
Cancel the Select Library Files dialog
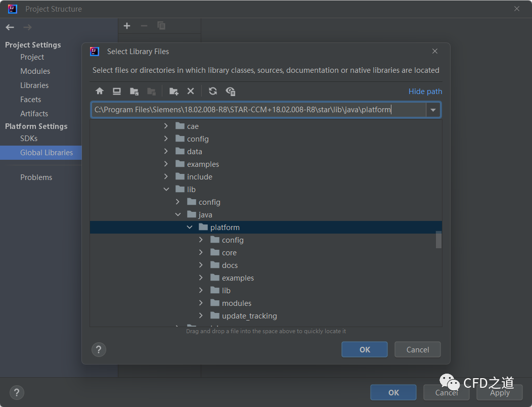click(x=417, y=349)
